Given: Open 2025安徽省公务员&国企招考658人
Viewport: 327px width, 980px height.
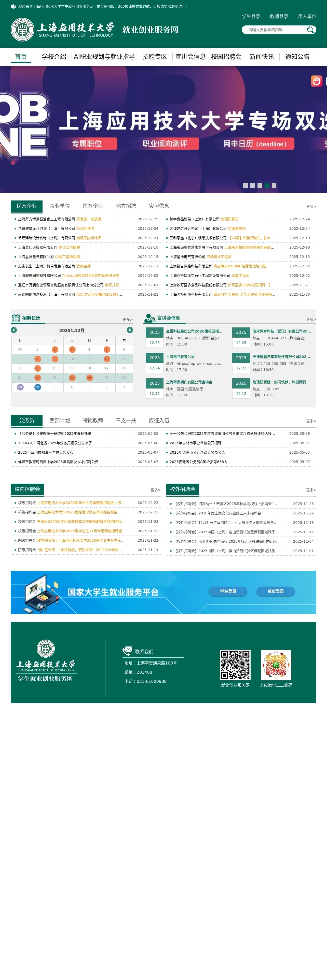Looking at the screenshot, I should tap(198, 462).
